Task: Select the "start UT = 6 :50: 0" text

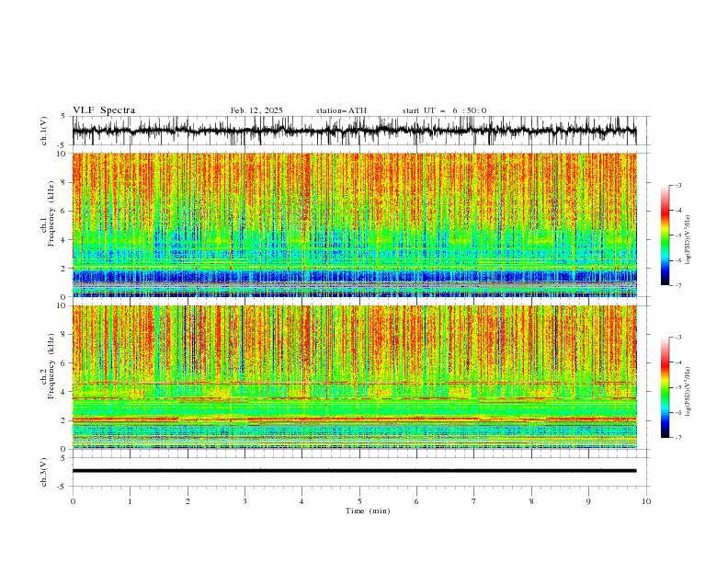Action: [x=444, y=110]
